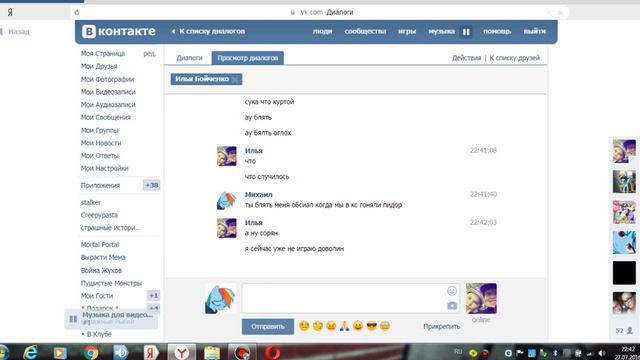Open the игры header menu item
The width and height of the screenshot is (640, 360).
pos(407,31)
